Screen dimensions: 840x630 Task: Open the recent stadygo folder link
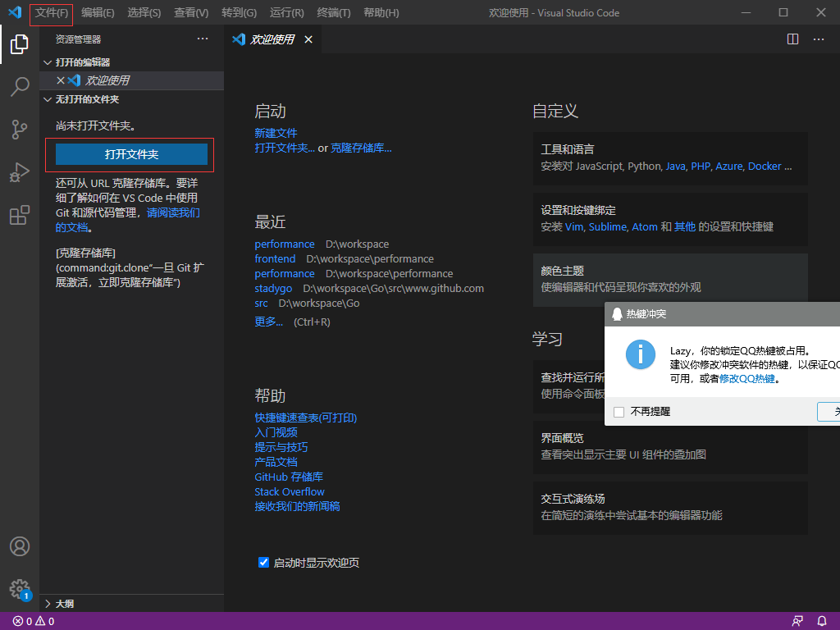273,288
